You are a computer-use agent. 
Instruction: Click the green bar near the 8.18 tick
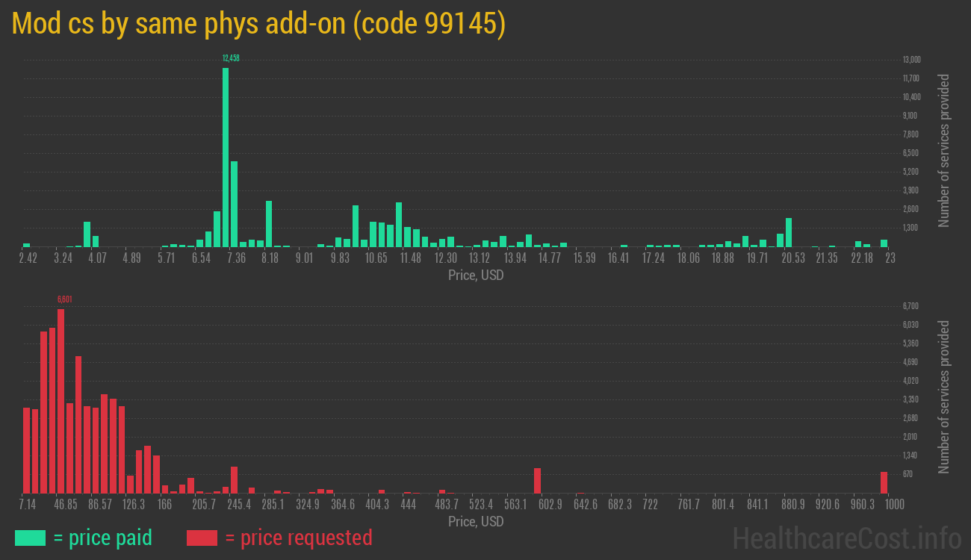click(269, 223)
